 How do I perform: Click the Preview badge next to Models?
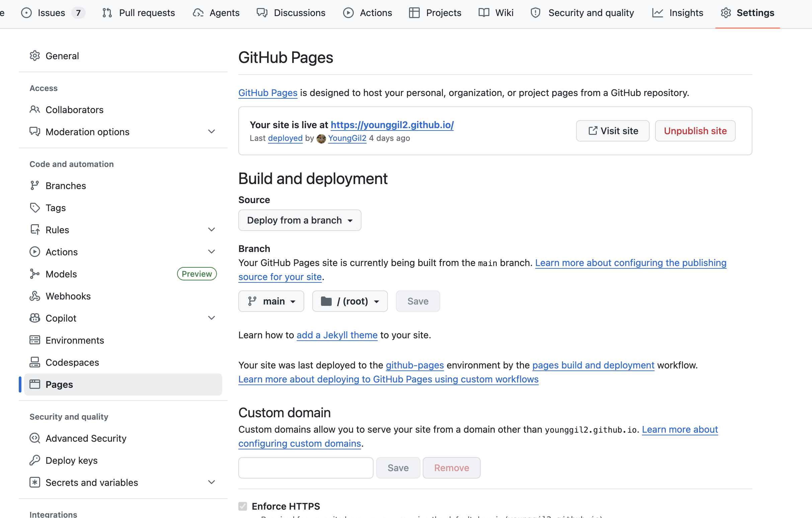pyautogui.click(x=197, y=274)
